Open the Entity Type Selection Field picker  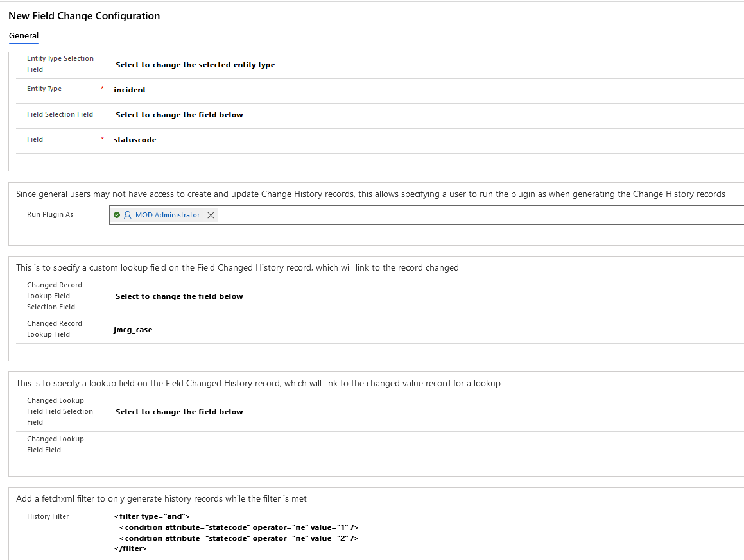pos(195,65)
